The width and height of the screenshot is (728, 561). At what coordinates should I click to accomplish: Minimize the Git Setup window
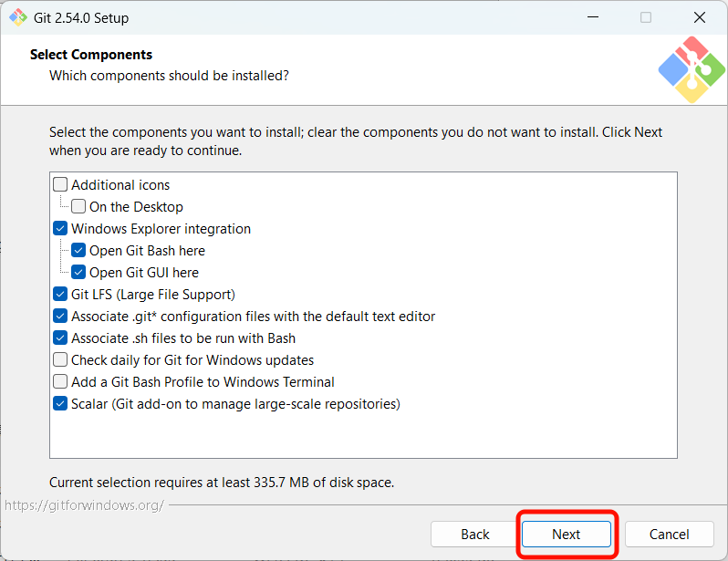[593, 17]
